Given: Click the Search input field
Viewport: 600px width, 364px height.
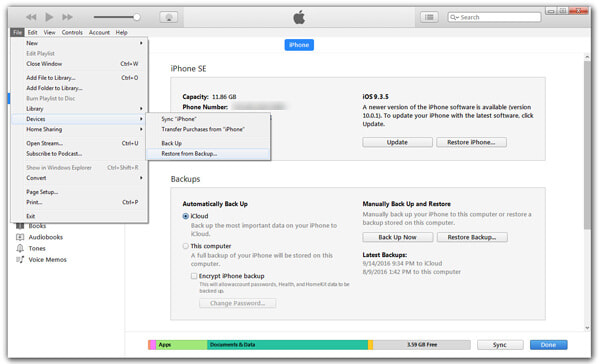Looking at the screenshot, I should coord(494,17).
